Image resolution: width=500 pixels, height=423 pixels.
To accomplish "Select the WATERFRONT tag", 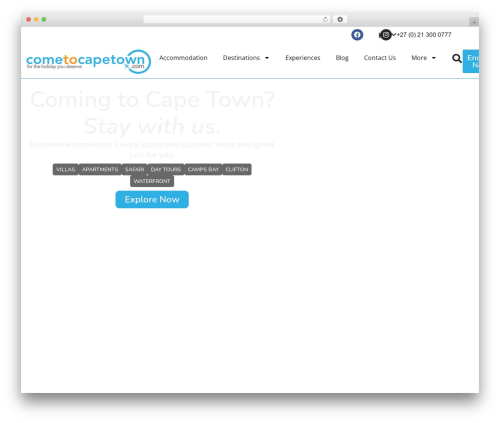I will point(152,181).
